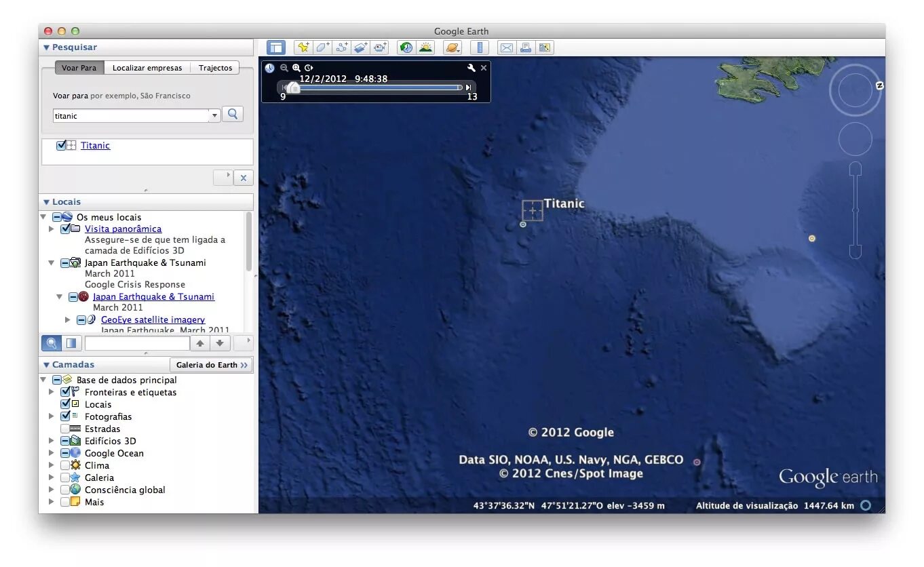This screenshot has height=567, width=924.
Task: Open planet switcher (Saturn icon)
Action: click(452, 47)
